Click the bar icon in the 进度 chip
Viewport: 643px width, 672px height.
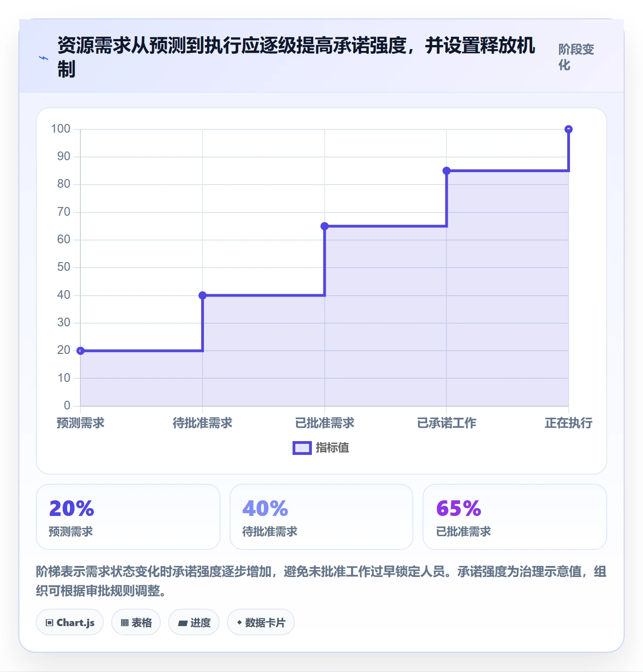(x=183, y=623)
